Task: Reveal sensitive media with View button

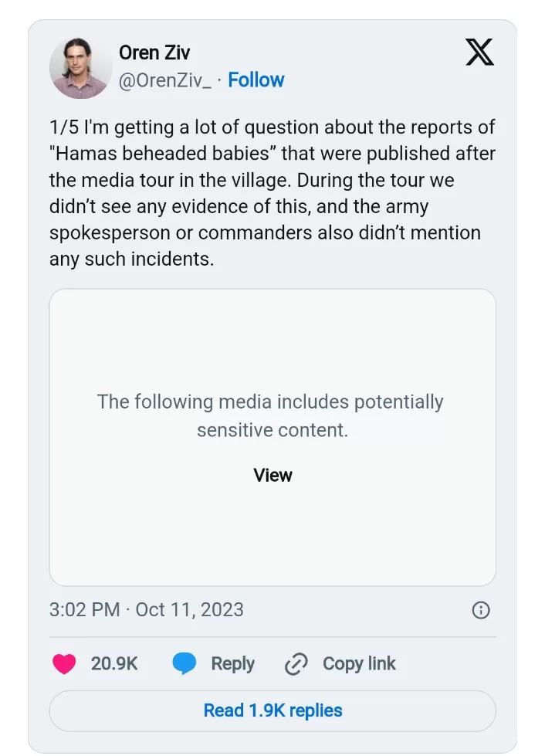Action: (x=272, y=476)
